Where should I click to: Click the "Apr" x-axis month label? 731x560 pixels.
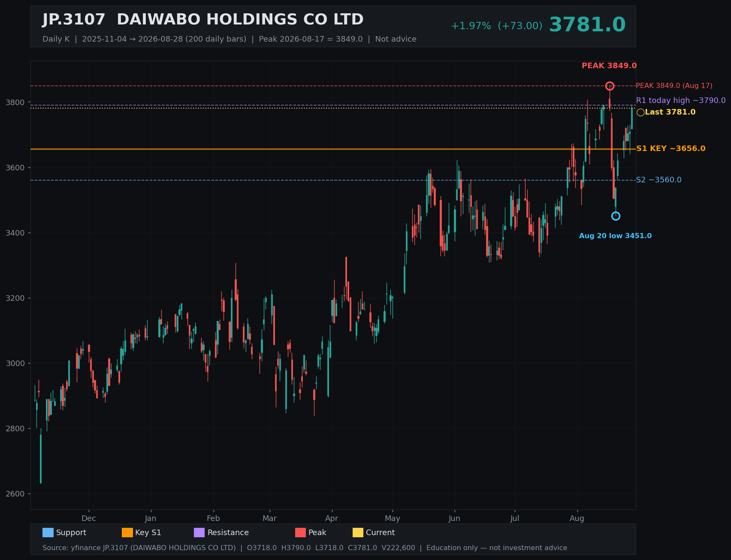[x=332, y=518]
